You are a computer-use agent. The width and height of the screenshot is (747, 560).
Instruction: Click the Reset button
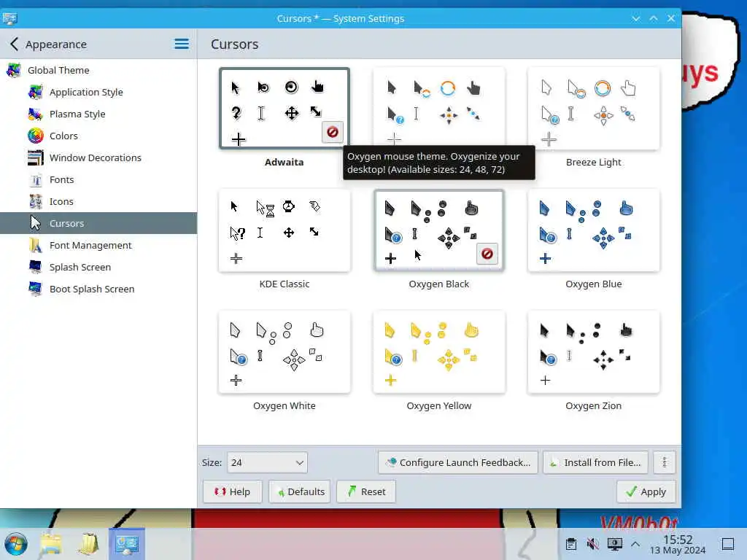point(366,491)
